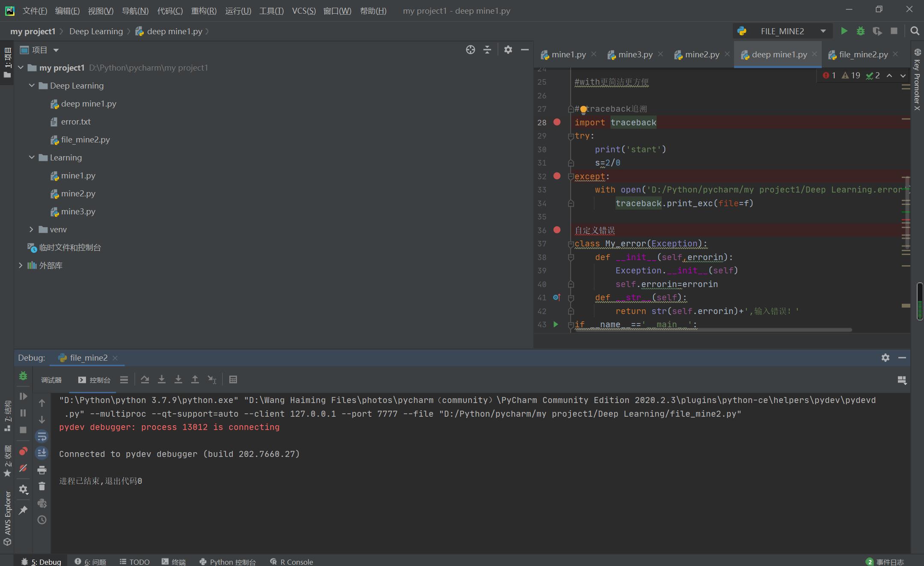This screenshot has height=566, width=924.
Task: Resume program in debug sidebar
Action: 23,396
